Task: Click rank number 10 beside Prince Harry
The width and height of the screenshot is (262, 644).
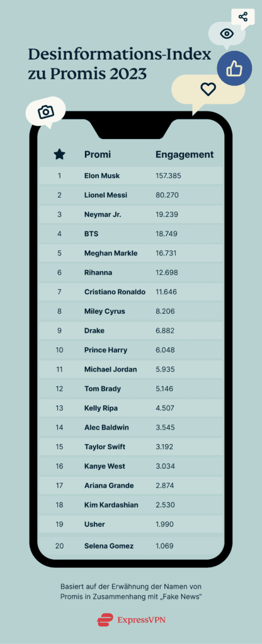Action: point(59,350)
